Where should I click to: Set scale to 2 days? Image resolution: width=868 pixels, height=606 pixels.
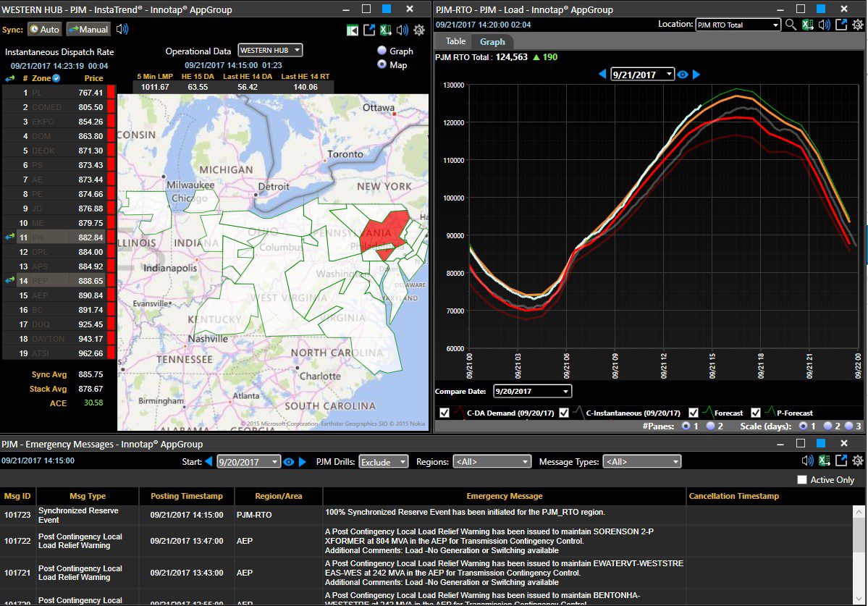point(828,426)
